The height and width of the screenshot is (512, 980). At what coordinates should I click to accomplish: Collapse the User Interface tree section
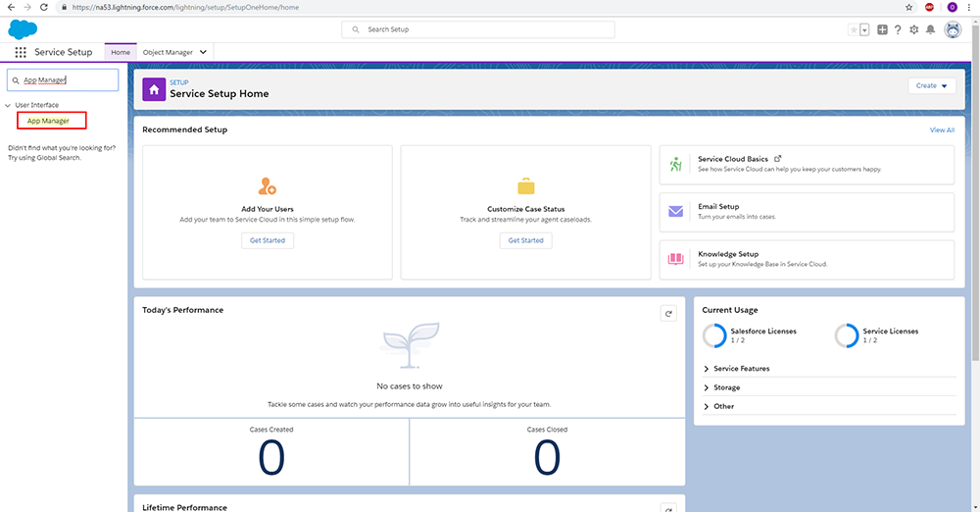(x=8, y=105)
